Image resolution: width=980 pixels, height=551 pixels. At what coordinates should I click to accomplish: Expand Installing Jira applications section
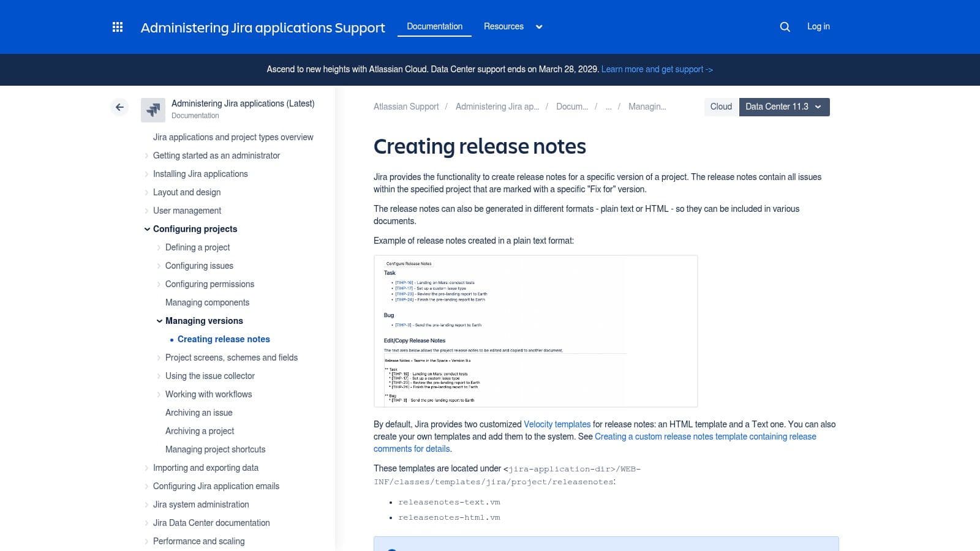coord(147,174)
